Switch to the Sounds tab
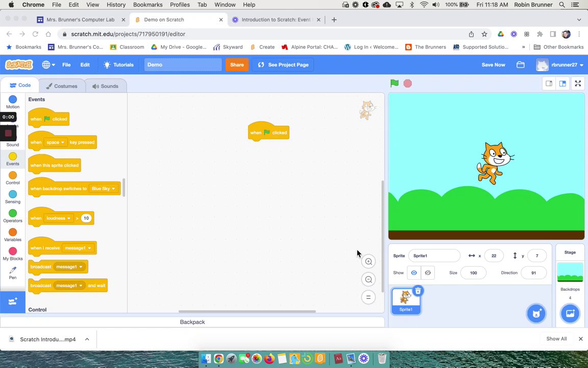 pos(105,86)
